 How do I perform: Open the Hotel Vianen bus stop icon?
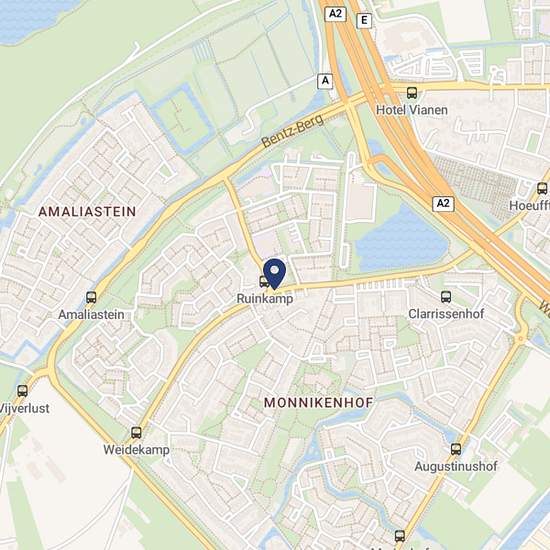pyautogui.click(x=412, y=93)
